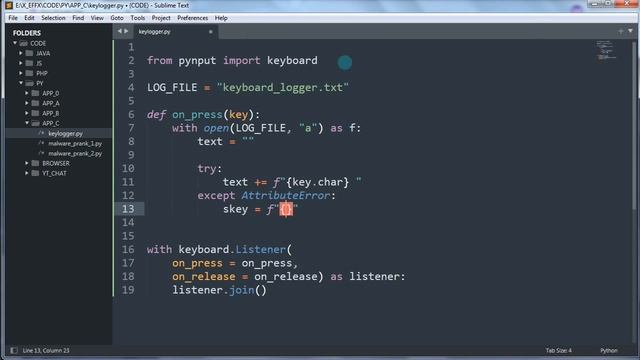This screenshot has height=360, width=640.
Task: Click the minimap code preview
Action: pyautogui.click(x=606, y=50)
